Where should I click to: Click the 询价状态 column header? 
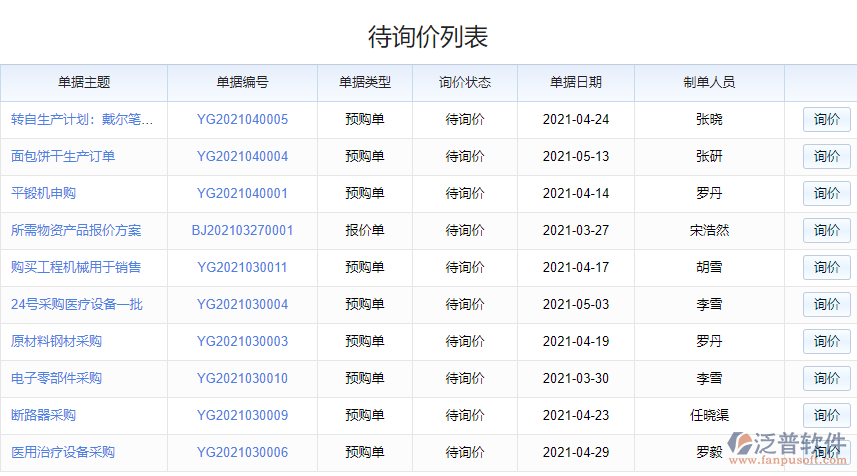(465, 82)
